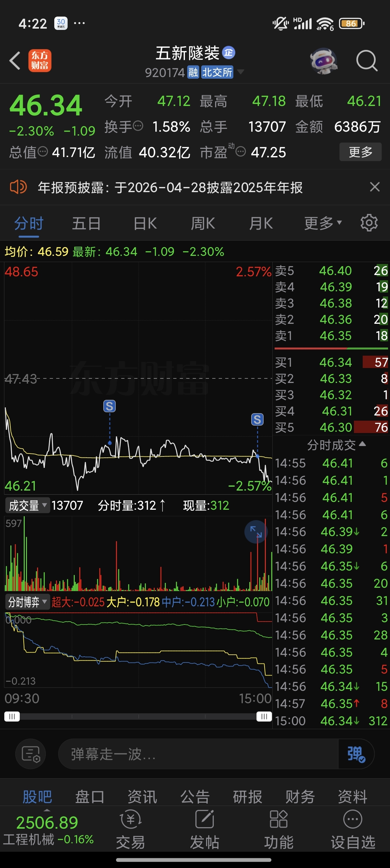This screenshot has width=390, height=868.
Task: Select the 买1 46.34 order row
Action: 331,362
